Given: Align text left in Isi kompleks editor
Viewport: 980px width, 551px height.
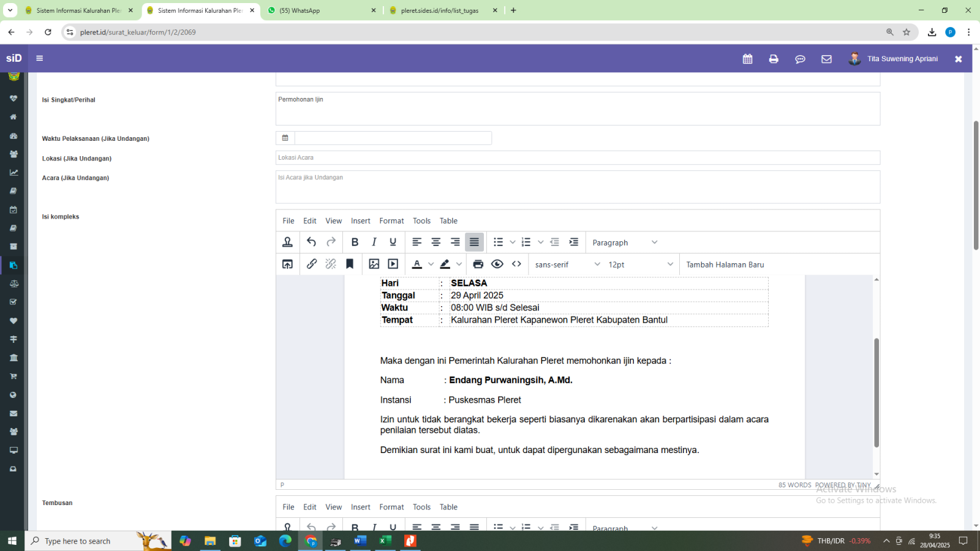Looking at the screenshot, I should pyautogui.click(x=417, y=242).
